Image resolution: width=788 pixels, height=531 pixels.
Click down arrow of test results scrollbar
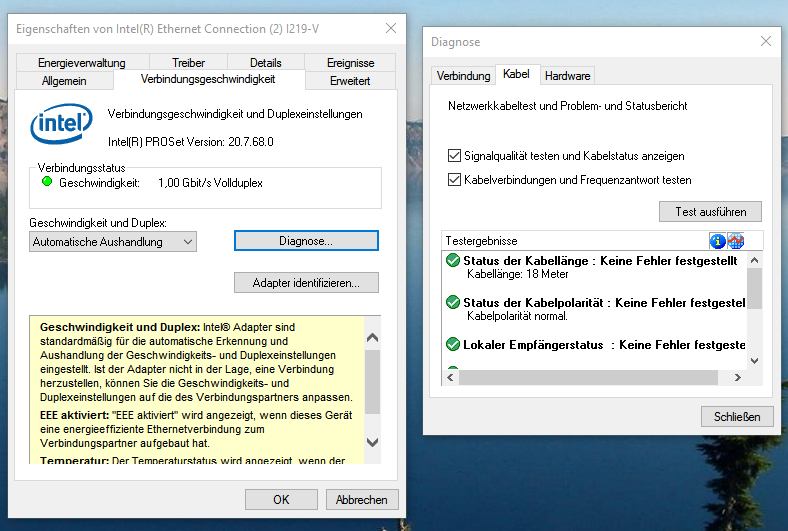(x=754, y=361)
